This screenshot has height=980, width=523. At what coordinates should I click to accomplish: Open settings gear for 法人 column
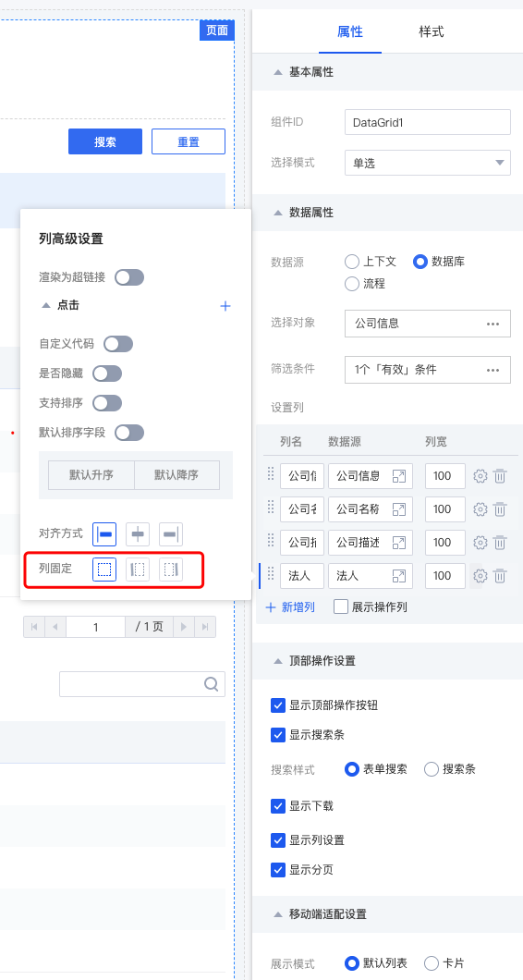pyautogui.click(x=480, y=576)
